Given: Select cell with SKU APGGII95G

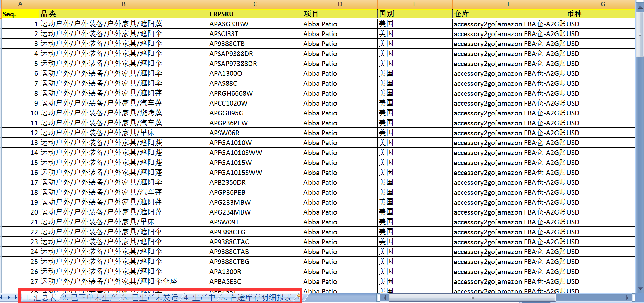Looking at the screenshot, I should (255, 113).
